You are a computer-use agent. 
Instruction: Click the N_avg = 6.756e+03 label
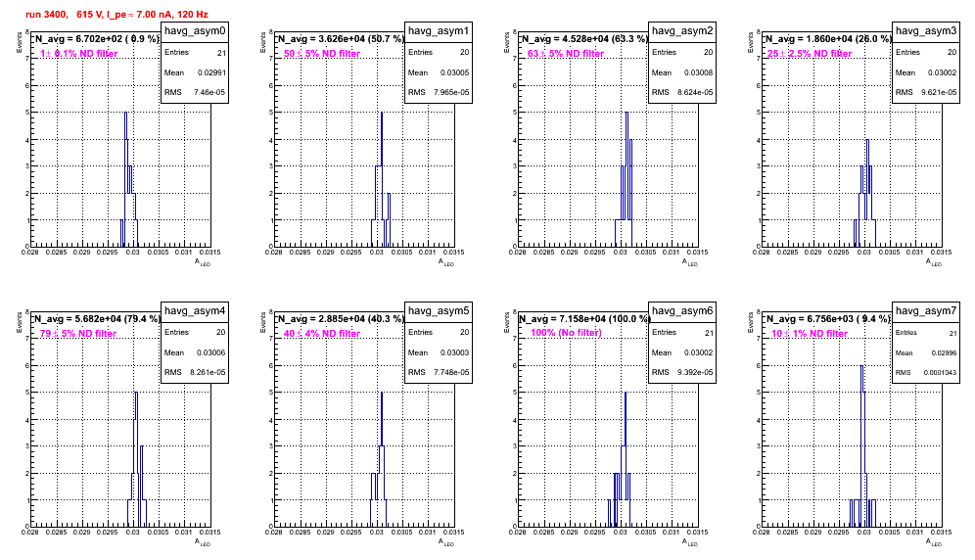(827, 318)
